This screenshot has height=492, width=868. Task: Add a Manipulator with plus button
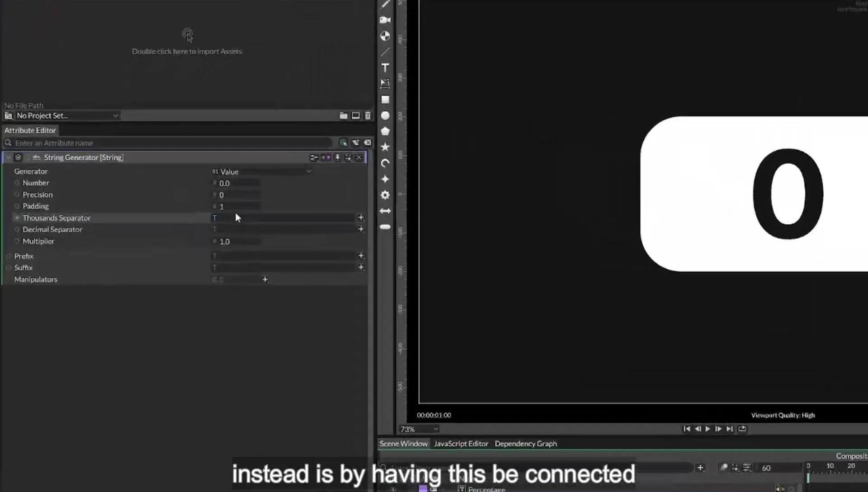[265, 279]
